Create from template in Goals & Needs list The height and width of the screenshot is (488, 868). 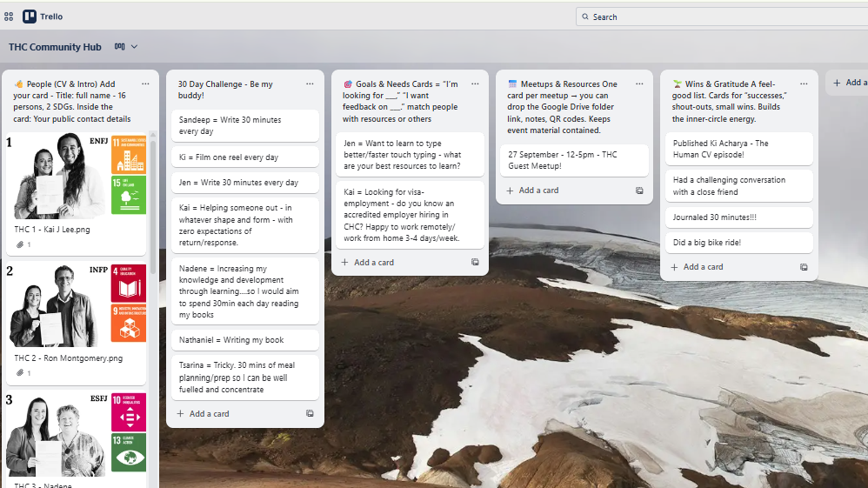click(x=475, y=262)
